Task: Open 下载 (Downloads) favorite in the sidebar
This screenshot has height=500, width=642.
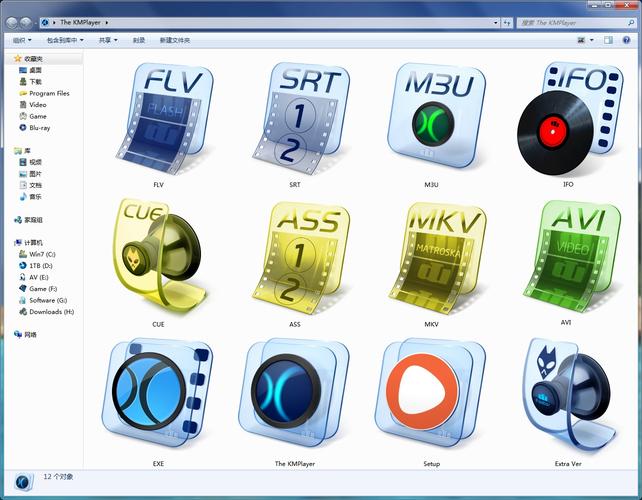Action: [36, 81]
